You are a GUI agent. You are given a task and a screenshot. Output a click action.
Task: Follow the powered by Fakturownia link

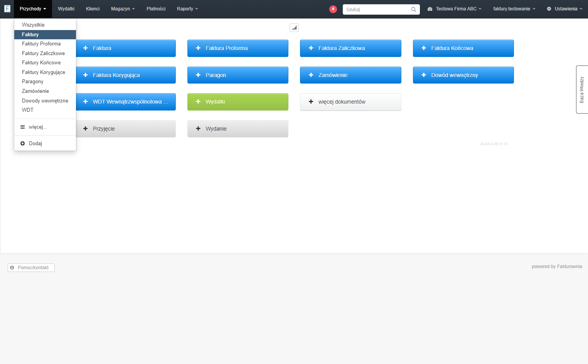[x=557, y=267]
